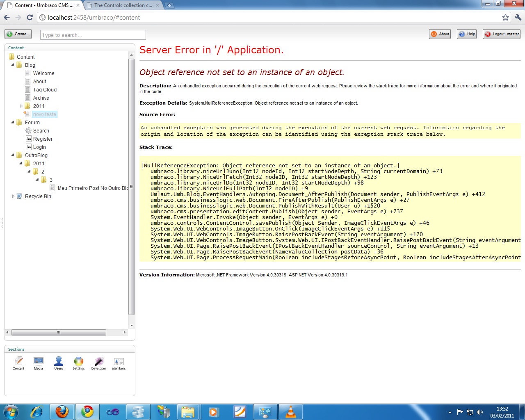Open the Register node
Viewport: 525px width, 420px height.
coord(43,139)
